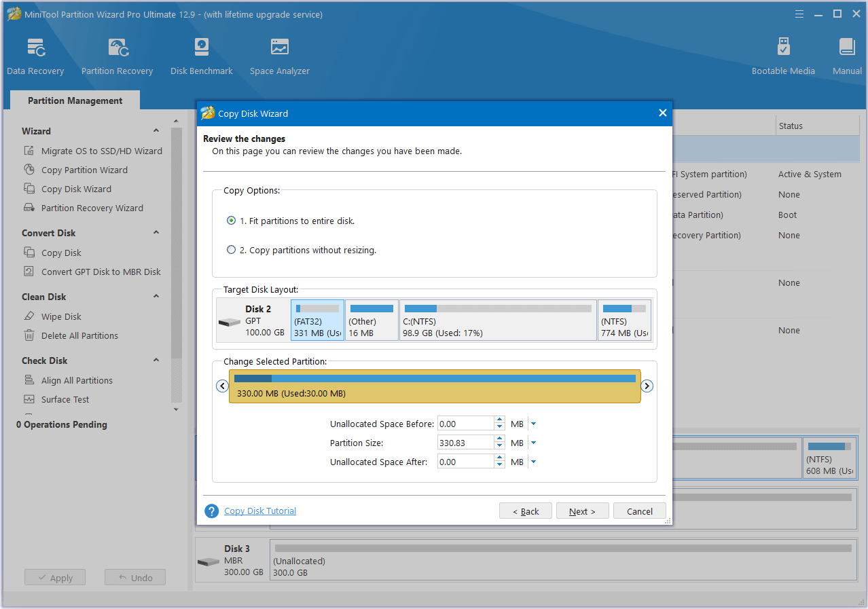Screen dimensions: 868x609
Task: Collapse the Check Disk section
Action: pos(156,361)
